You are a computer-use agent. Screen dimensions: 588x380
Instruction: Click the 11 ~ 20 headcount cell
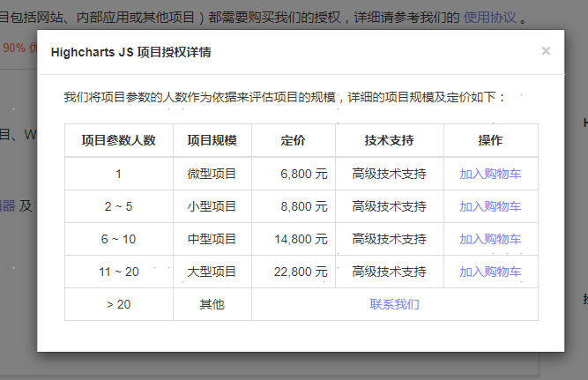119,272
